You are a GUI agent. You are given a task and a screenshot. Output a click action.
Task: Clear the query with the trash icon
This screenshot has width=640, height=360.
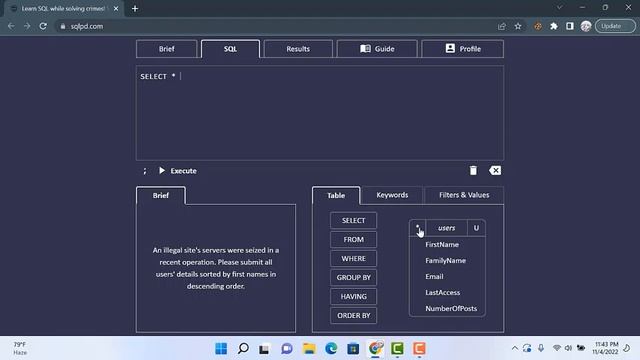click(x=473, y=170)
